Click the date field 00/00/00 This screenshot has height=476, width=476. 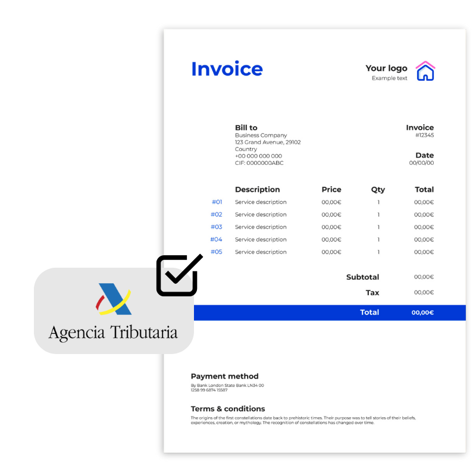[421, 163]
